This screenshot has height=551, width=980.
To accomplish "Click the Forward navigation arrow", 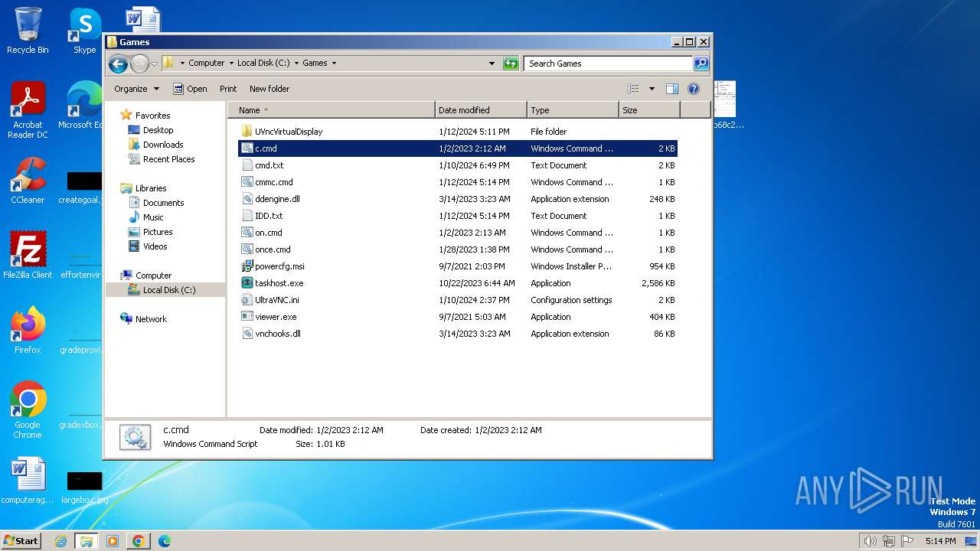I will (139, 64).
